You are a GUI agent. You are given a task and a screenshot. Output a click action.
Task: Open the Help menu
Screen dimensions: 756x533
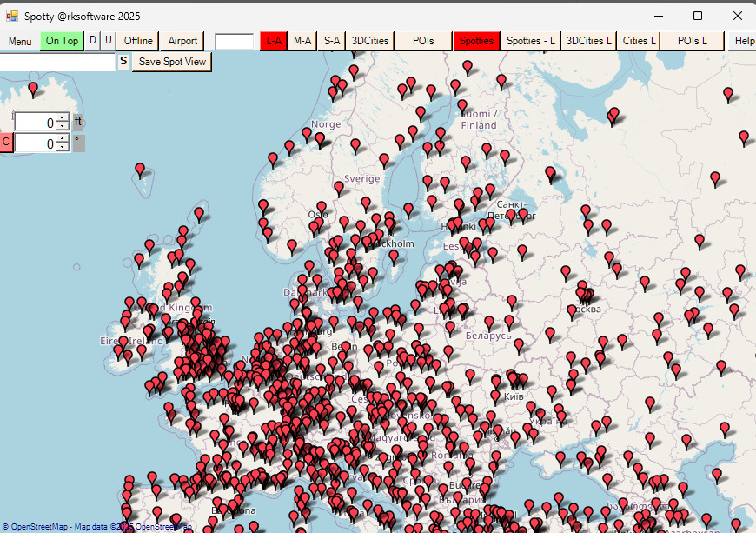tap(744, 41)
